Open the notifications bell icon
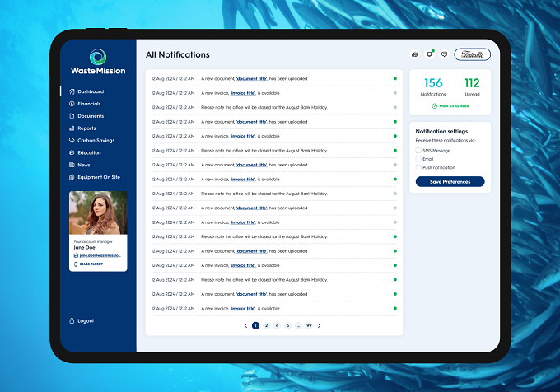Image resolution: width=560 pixels, height=392 pixels. tap(430, 54)
